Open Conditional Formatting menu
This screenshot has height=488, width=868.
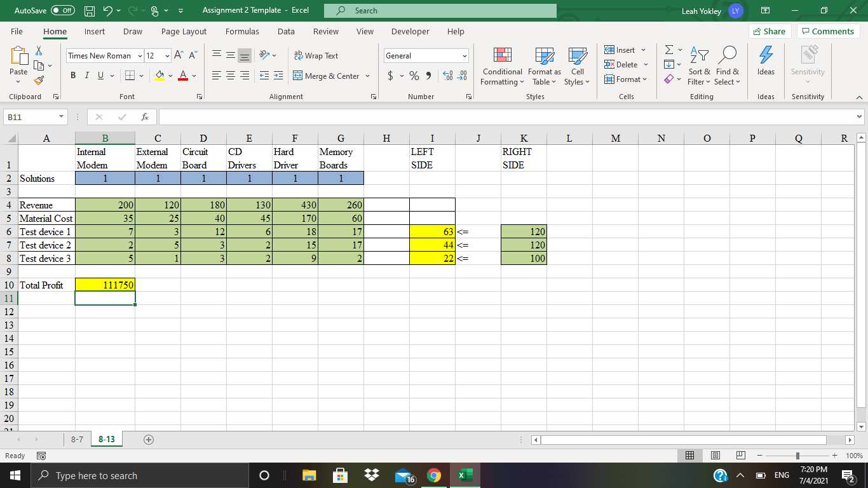click(502, 67)
